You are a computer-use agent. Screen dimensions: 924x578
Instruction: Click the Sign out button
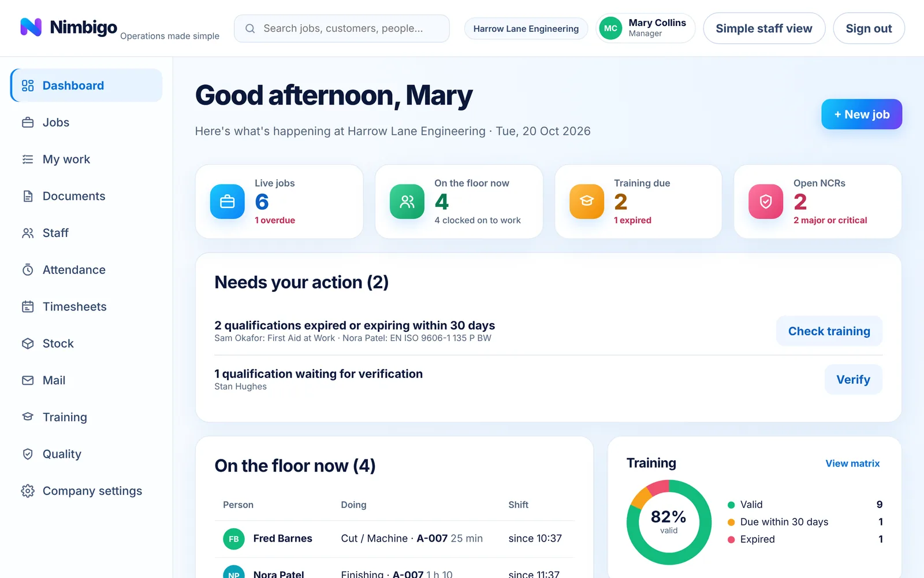pos(869,28)
